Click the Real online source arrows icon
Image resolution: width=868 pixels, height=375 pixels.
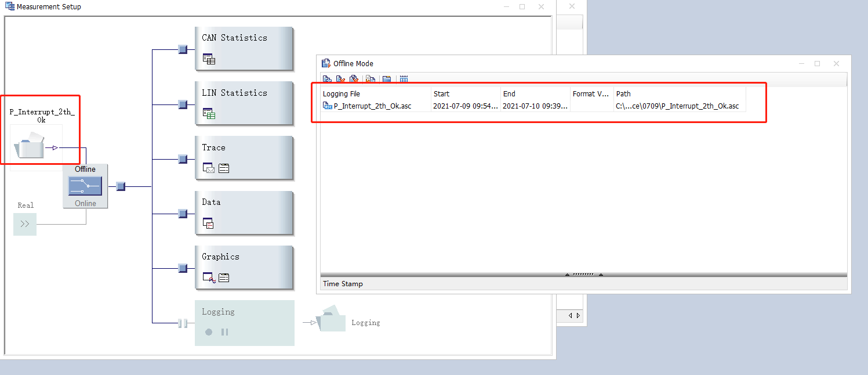click(x=25, y=224)
